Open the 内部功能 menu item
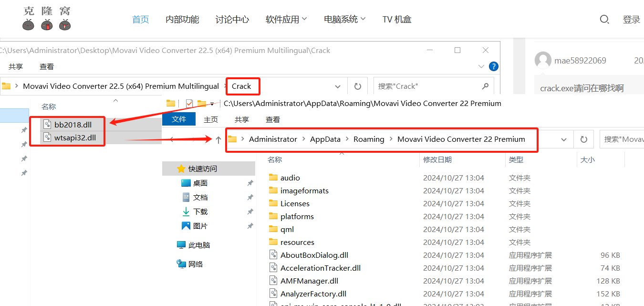This screenshot has width=644, height=306. (x=182, y=20)
